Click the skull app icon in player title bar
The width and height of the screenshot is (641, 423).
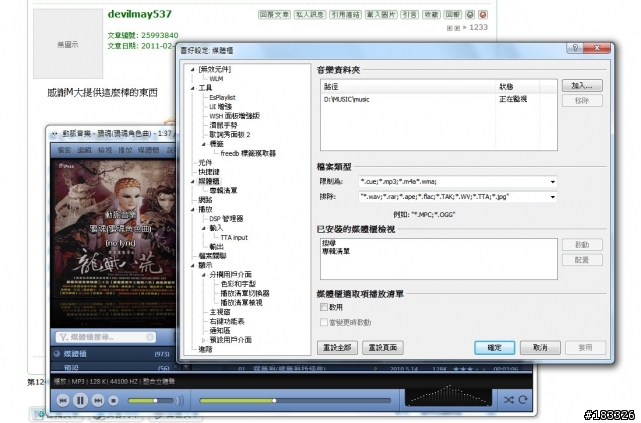[54, 134]
